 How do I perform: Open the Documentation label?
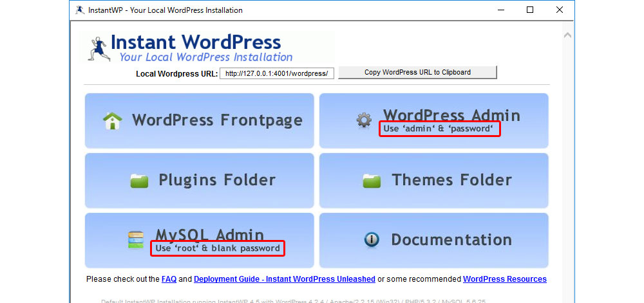pyautogui.click(x=451, y=240)
